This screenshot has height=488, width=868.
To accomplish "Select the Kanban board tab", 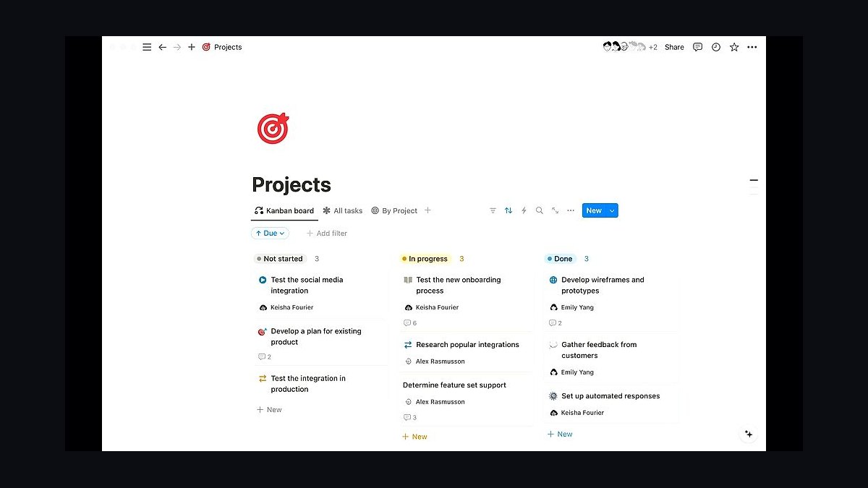I will click(284, 210).
